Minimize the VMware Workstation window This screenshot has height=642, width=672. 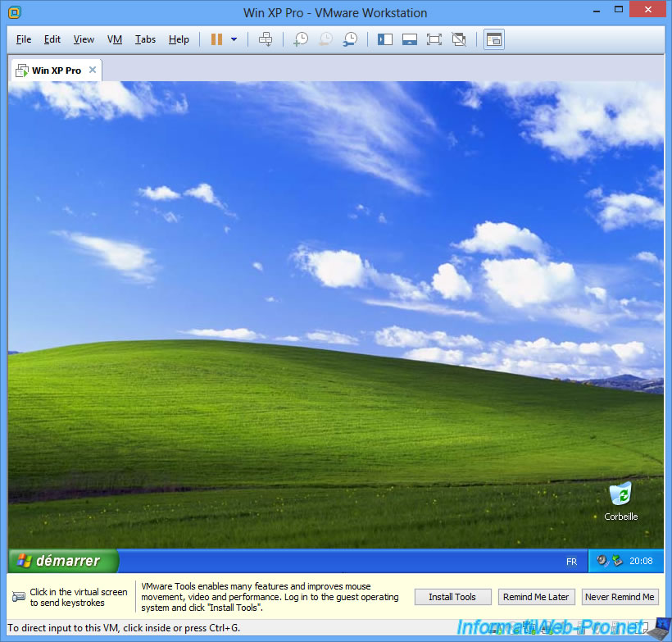[x=597, y=10]
